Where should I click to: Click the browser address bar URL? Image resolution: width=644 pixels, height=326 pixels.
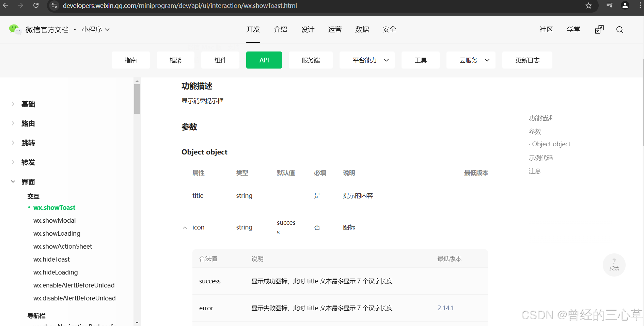(x=180, y=5)
